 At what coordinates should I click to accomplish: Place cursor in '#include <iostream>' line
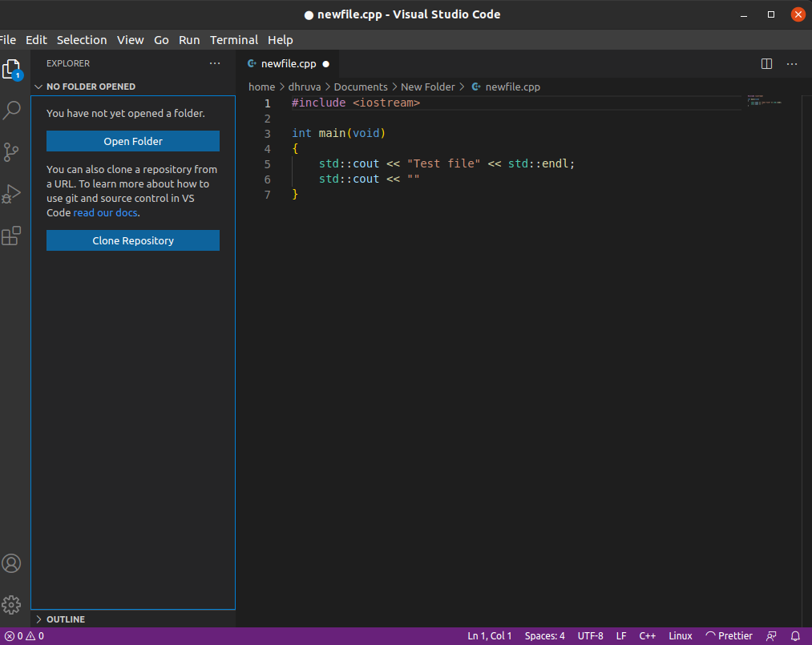356,103
